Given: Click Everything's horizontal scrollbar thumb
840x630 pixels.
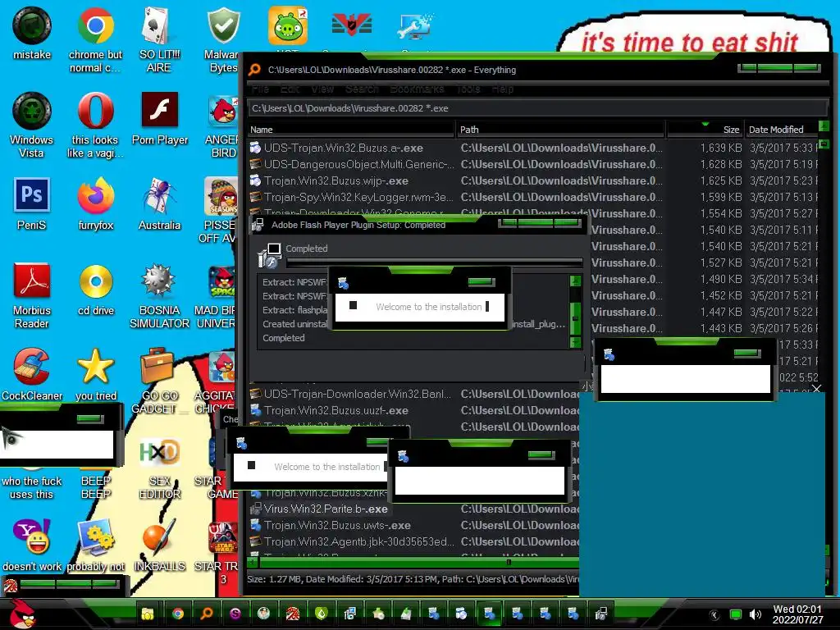Looking at the screenshot, I should click(419, 562).
